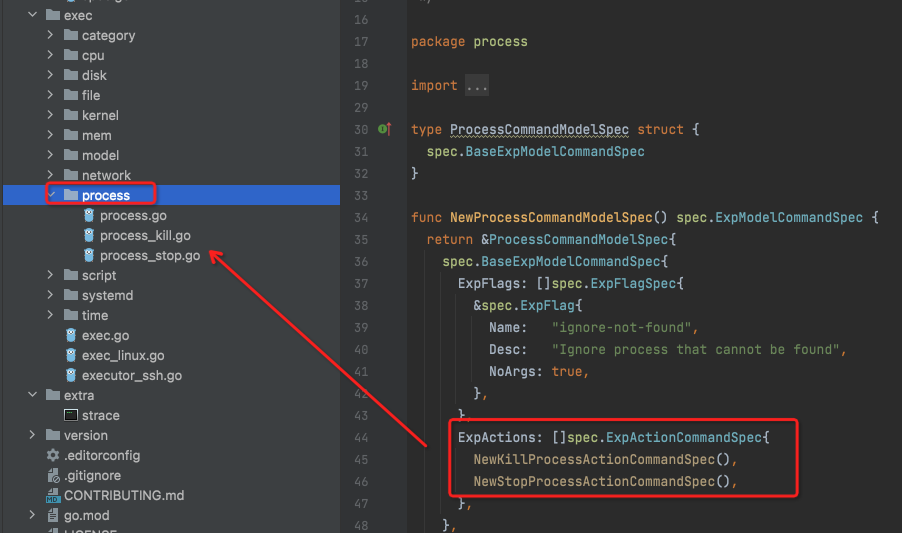Select the network folder in tree
This screenshot has width=902, height=533.
coord(106,176)
